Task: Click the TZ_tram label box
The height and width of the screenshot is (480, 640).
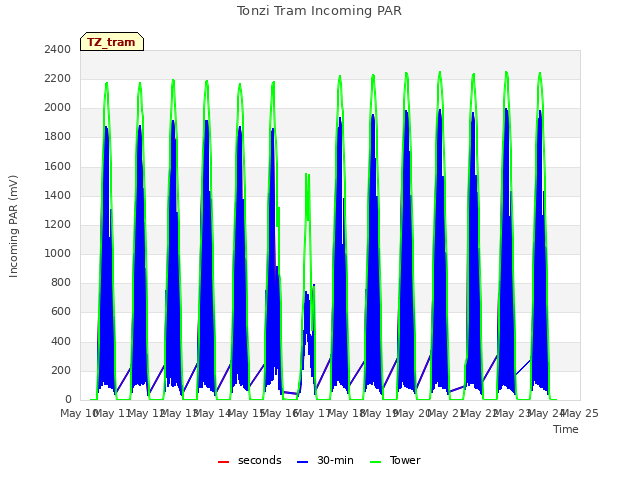Action: 112,42
